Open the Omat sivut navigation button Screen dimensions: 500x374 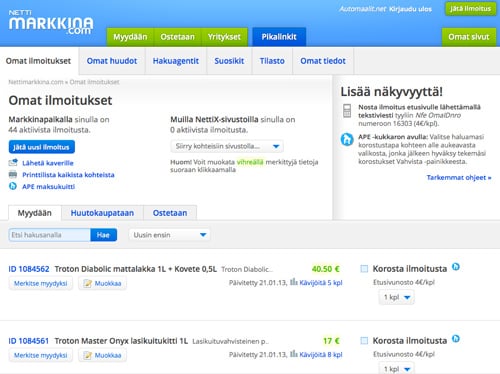pos(469,37)
